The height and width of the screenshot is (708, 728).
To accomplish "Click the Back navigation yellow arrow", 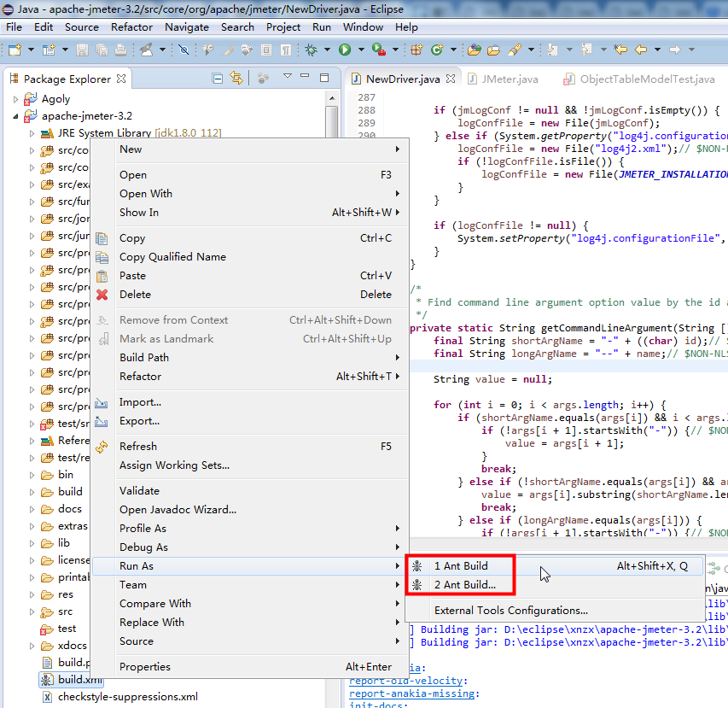I will [x=641, y=50].
